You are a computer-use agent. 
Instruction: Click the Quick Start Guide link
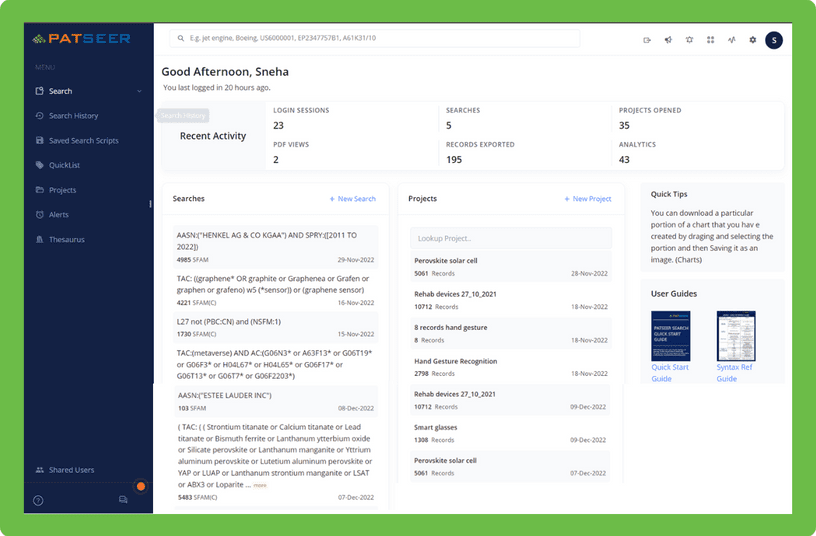tap(670, 373)
